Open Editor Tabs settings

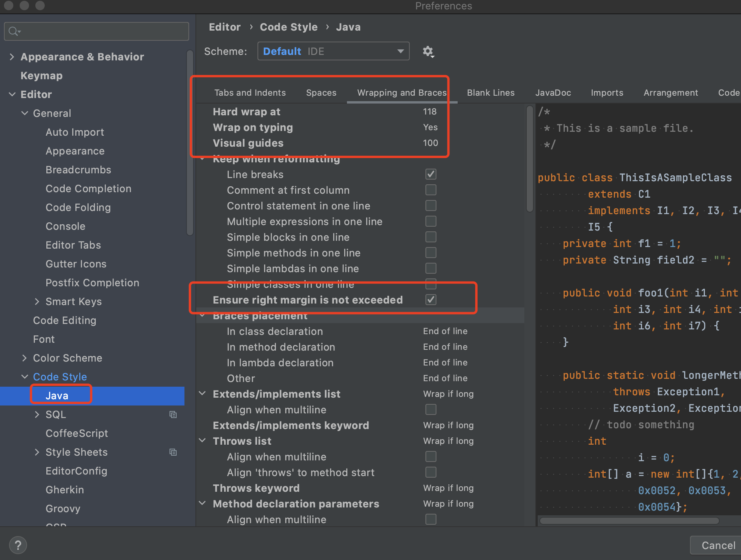tap(73, 245)
